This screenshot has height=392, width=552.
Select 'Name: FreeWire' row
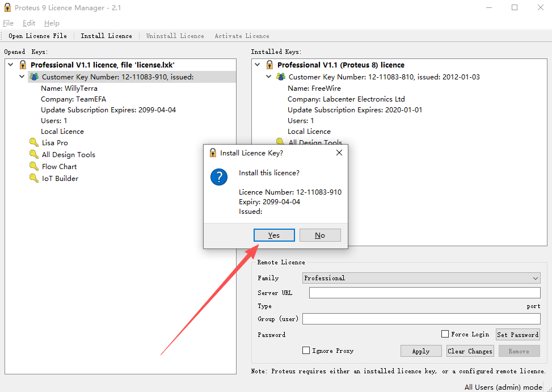[x=314, y=88]
